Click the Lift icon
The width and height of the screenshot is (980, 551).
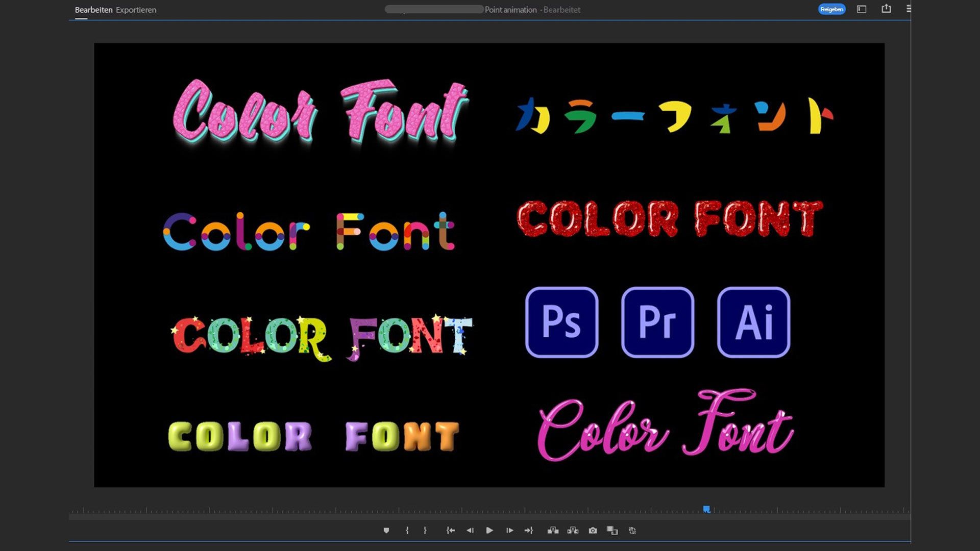point(553,531)
